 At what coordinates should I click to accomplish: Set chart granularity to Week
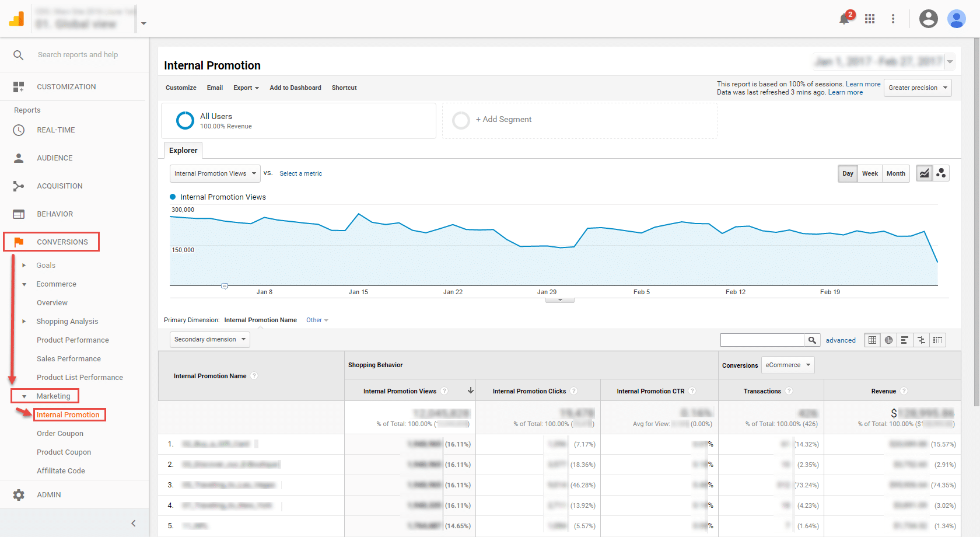870,173
